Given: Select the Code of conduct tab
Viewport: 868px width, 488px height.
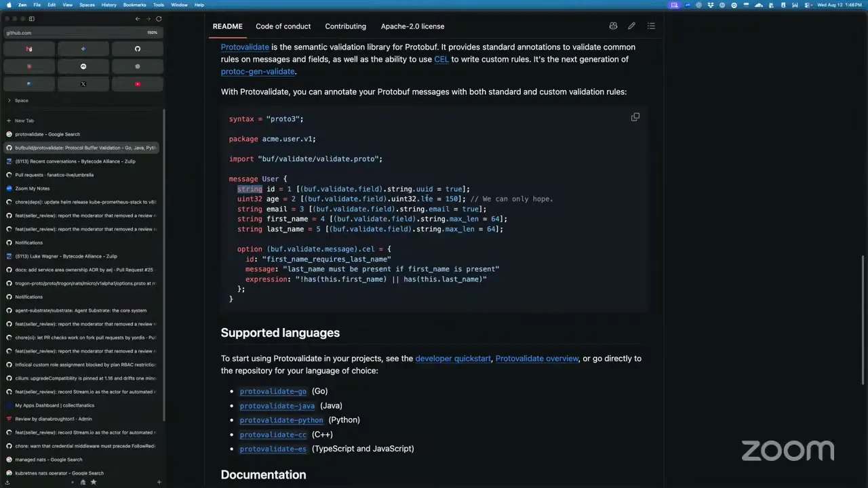Looking at the screenshot, I should pyautogui.click(x=283, y=26).
